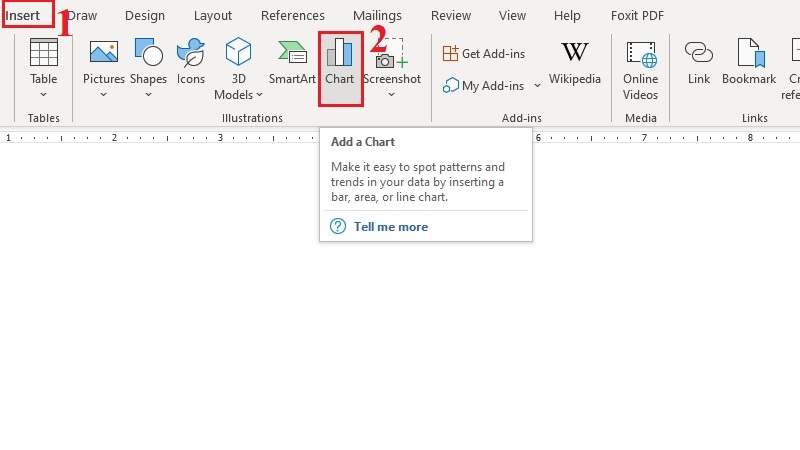800x450 pixels.
Task: Switch to the Review tab
Action: click(451, 16)
